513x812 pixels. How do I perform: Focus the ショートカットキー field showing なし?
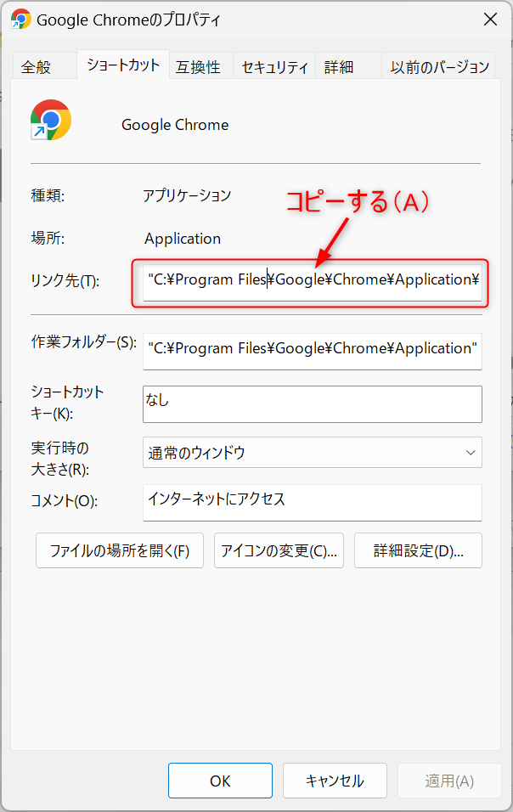[313, 404]
